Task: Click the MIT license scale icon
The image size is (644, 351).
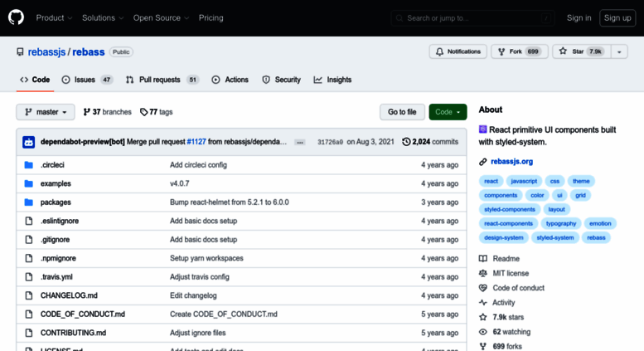Action: click(483, 273)
